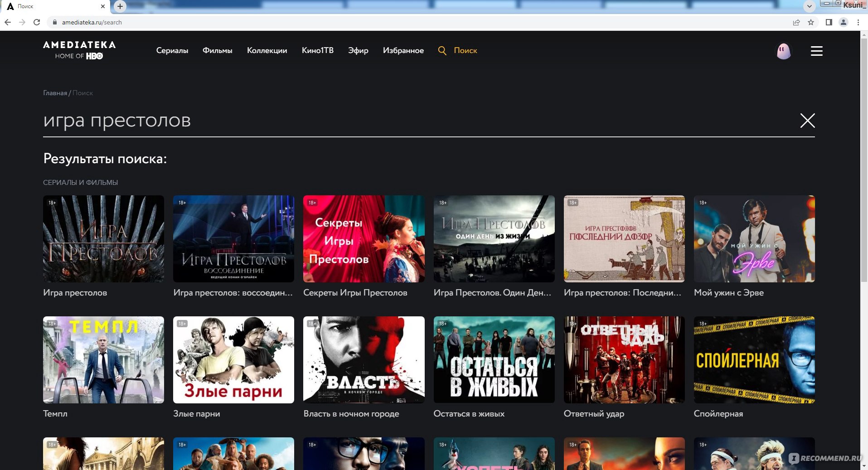The height and width of the screenshot is (470, 868).
Task: Click the 'Мой ужин с Эрве' title text
Action: (x=729, y=293)
